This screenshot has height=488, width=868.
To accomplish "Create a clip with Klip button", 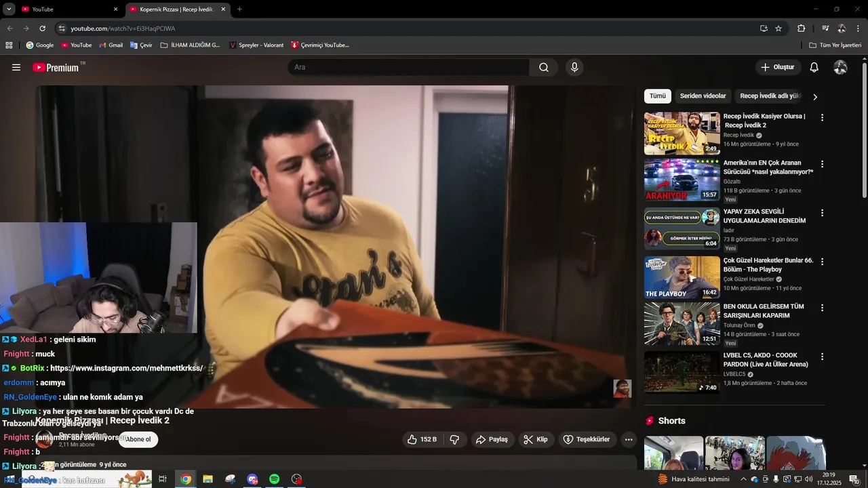I will tap(536, 439).
